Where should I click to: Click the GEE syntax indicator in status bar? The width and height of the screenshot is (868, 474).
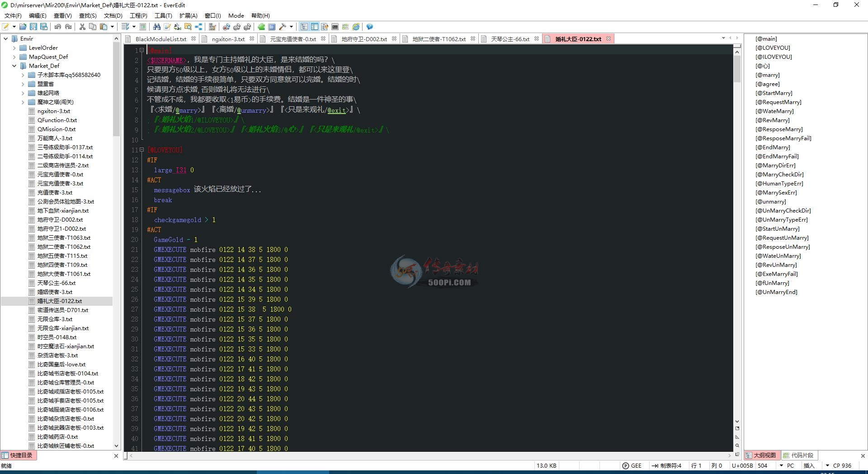632,465
